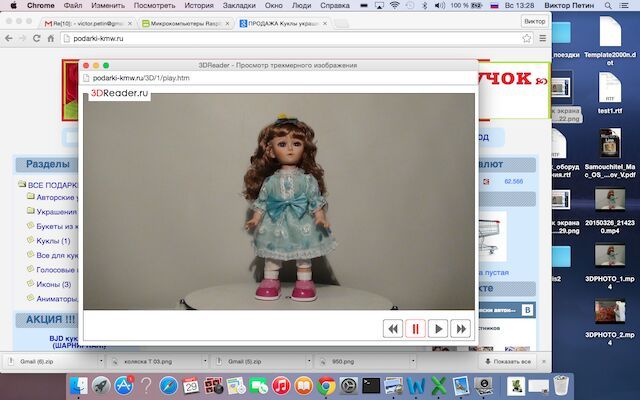Image resolution: width=640 pixels, height=400 pixels.
Task: Open the Russian flag input source menu
Action: pyautogui.click(x=495, y=5)
